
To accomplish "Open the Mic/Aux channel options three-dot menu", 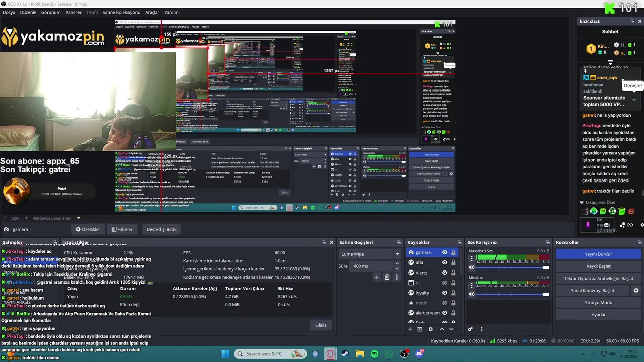I will pyautogui.click(x=472, y=285).
